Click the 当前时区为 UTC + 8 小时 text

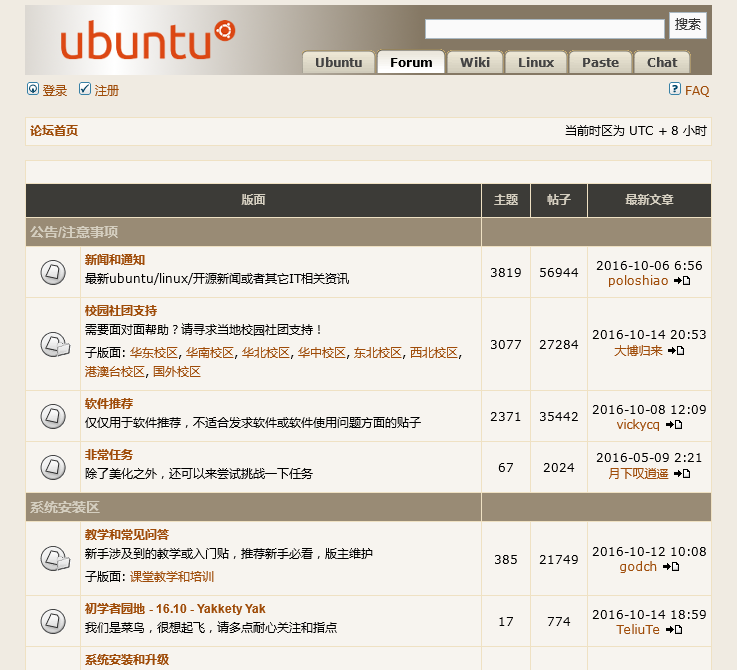tap(635, 131)
